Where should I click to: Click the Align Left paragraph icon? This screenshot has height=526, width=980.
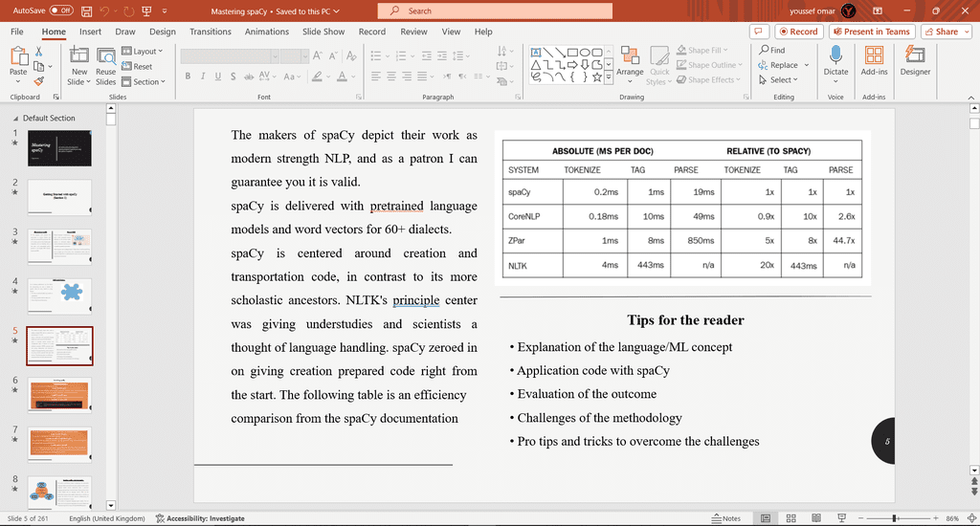(375, 77)
